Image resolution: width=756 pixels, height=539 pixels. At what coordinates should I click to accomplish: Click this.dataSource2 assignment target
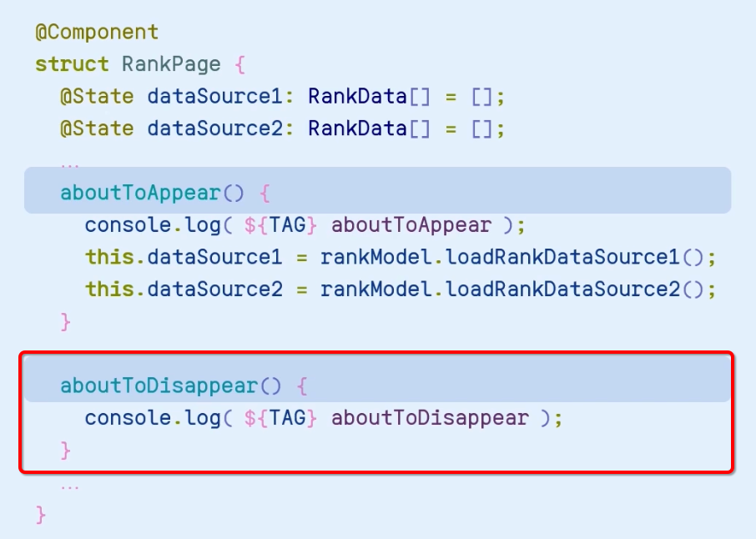(184, 290)
